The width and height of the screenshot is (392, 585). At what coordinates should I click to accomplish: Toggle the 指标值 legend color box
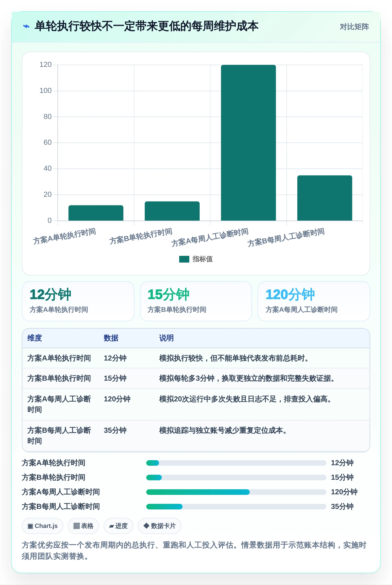click(184, 259)
